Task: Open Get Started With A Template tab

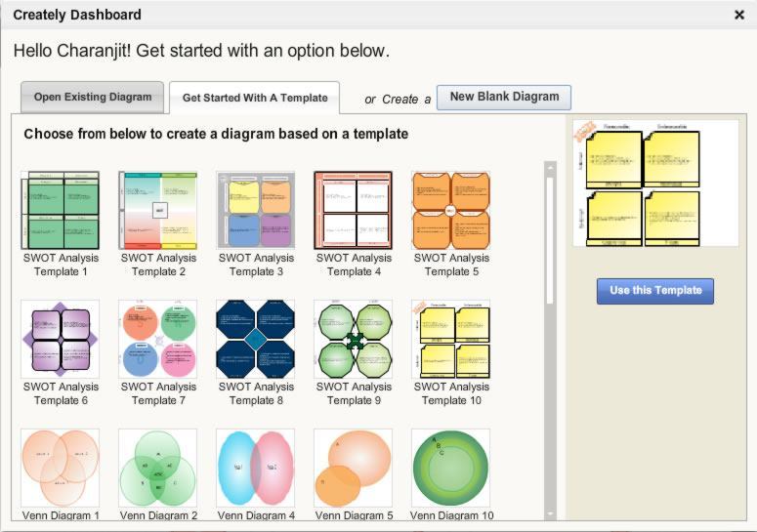Action: click(254, 99)
